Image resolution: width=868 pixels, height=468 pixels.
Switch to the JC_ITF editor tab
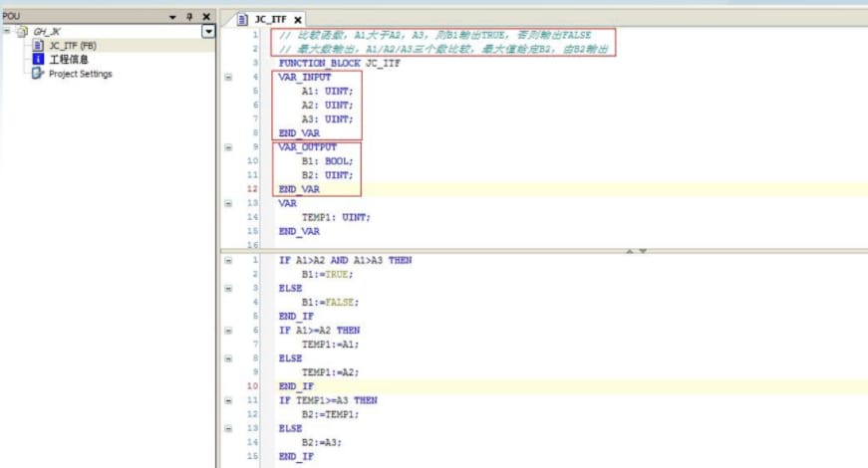tap(272, 20)
